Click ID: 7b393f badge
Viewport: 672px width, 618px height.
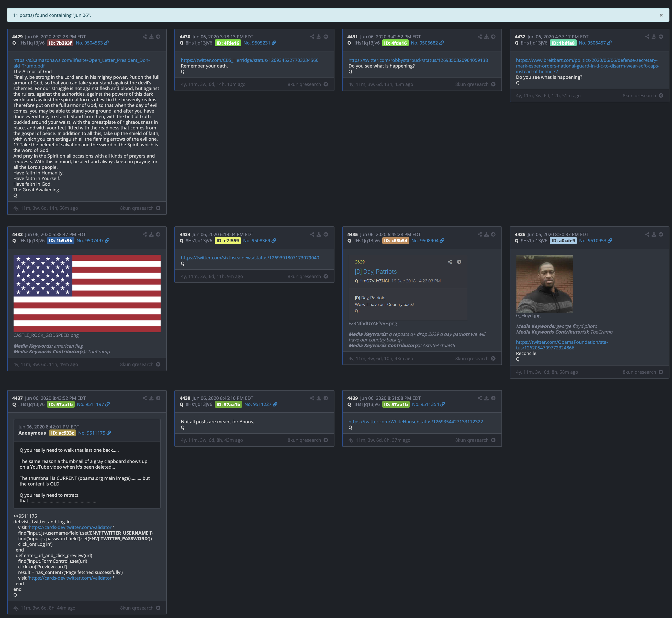(60, 43)
